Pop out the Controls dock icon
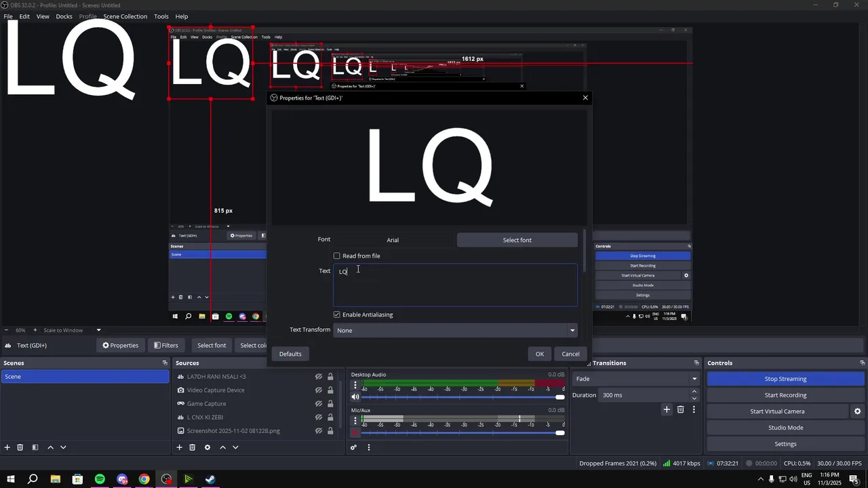Viewport: 868px width, 488px height. click(863, 363)
